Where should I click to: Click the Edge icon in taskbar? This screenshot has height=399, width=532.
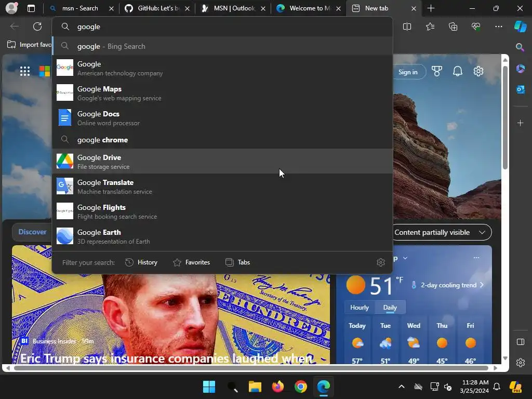tap(323, 387)
